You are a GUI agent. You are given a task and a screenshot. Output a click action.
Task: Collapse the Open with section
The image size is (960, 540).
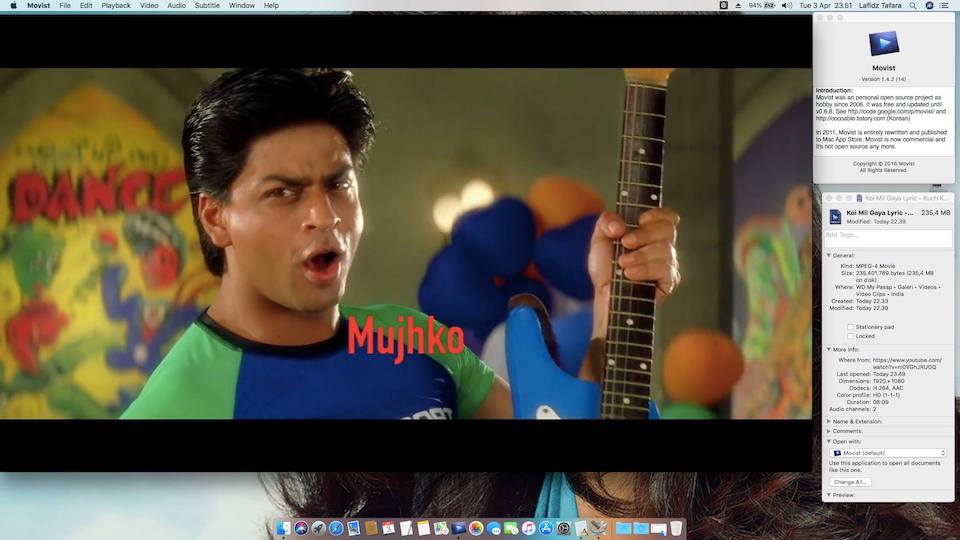click(829, 441)
